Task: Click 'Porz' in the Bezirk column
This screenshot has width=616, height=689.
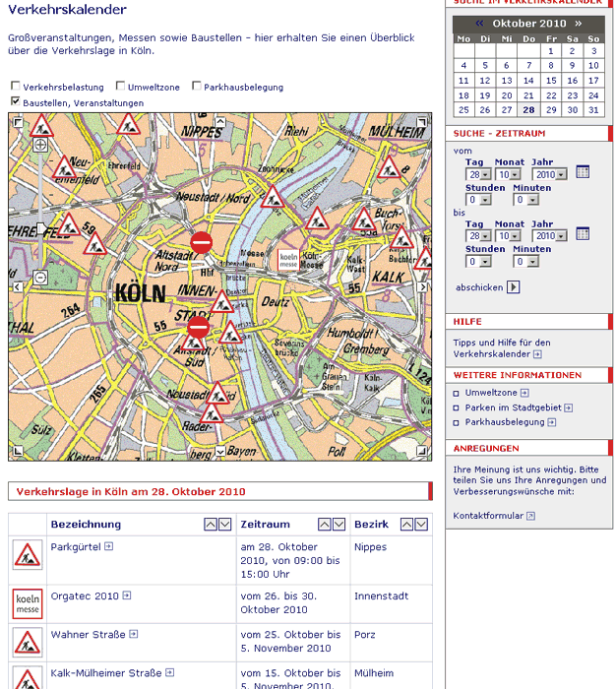Action: [x=365, y=635]
